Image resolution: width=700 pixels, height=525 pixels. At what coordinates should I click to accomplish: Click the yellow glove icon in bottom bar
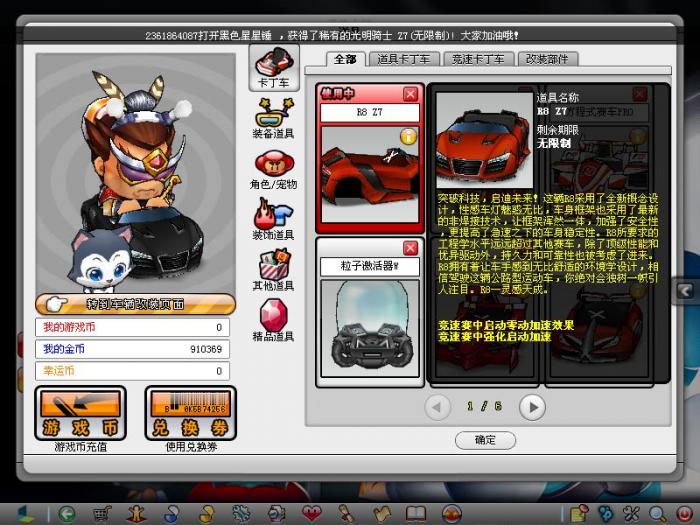(207, 514)
